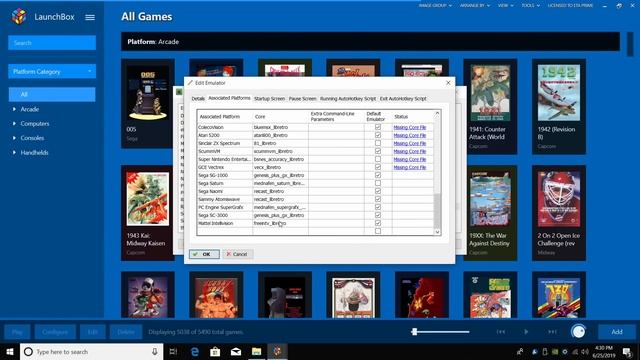
Task: Open the Image Group dropdown menu
Action: click(435, 6)
